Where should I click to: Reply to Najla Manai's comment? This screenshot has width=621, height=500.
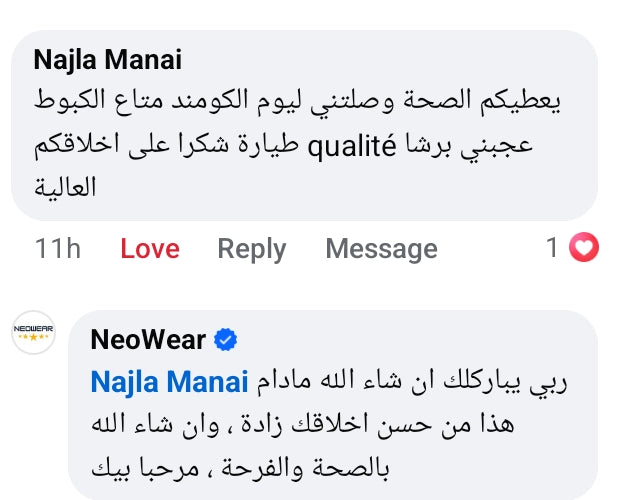[x=252, y=249]
